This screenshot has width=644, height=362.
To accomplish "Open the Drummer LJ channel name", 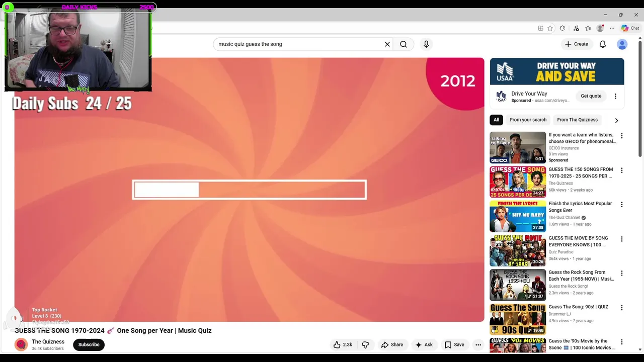I will (559, 314).
